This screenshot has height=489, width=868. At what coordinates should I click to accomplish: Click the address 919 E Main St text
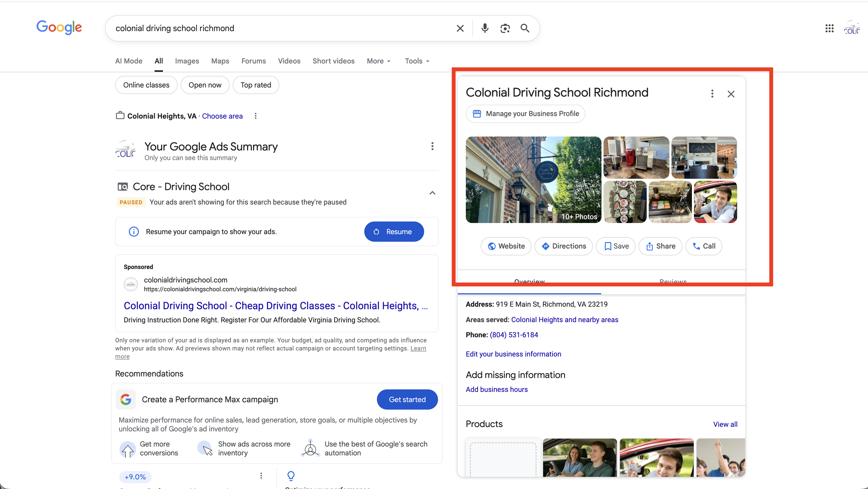point(552,304)
